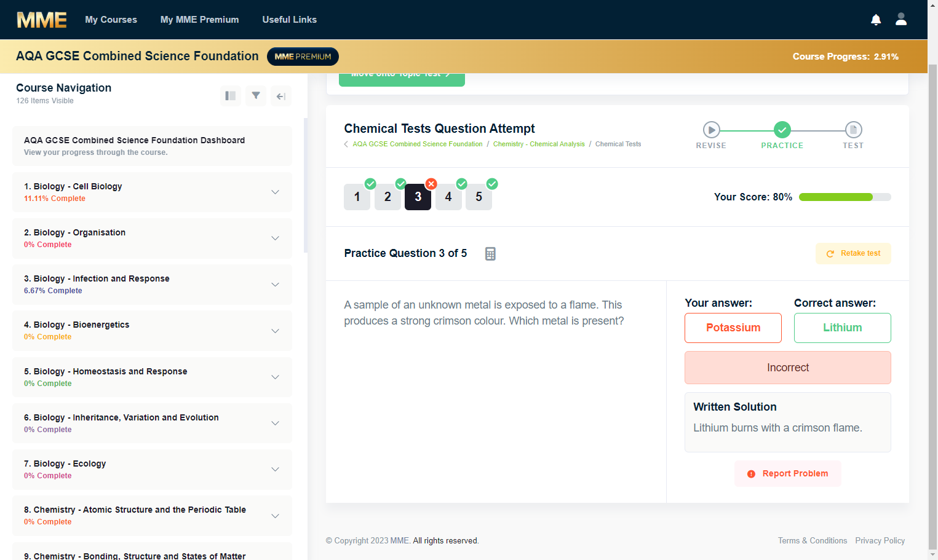
Task: Click the Retake test button
Action: point(853,253)
